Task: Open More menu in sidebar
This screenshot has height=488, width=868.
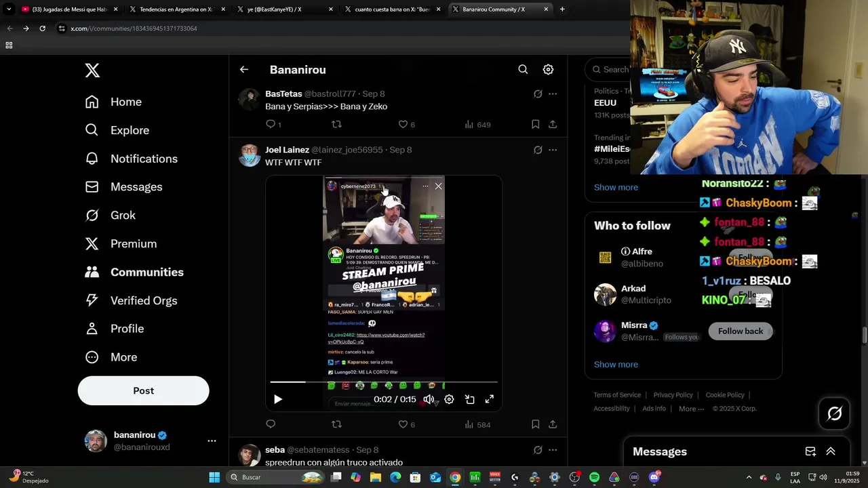Action: click(x=111, y=357)
